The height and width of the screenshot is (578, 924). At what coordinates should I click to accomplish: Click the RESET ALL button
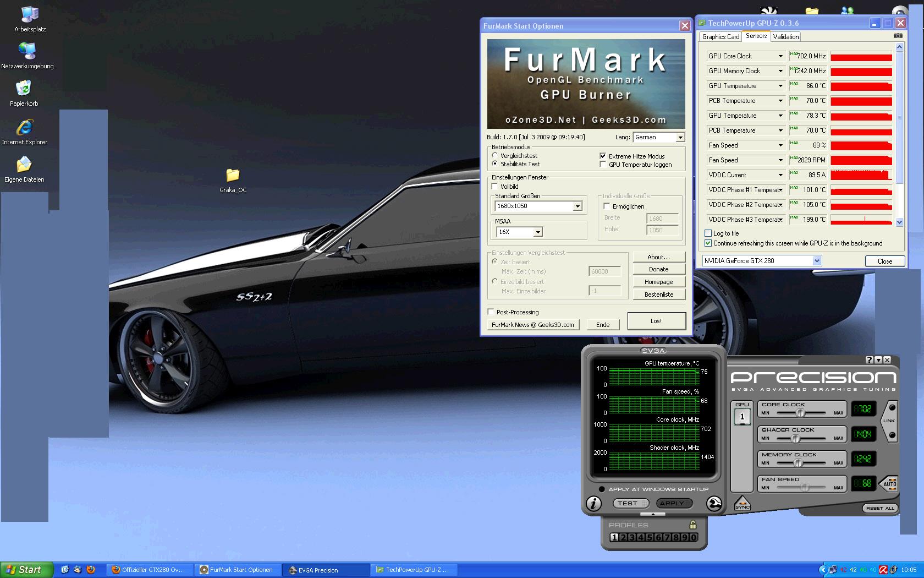[880, 508]
